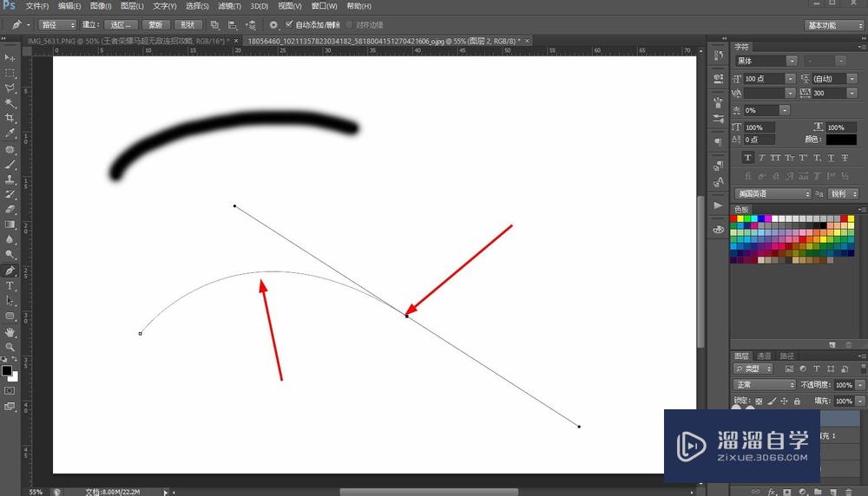This screenshot has height=496, width=868.
Task: Select the Polygonal Lasso tool
Action: pyautogui.click(x=10, y=88)
